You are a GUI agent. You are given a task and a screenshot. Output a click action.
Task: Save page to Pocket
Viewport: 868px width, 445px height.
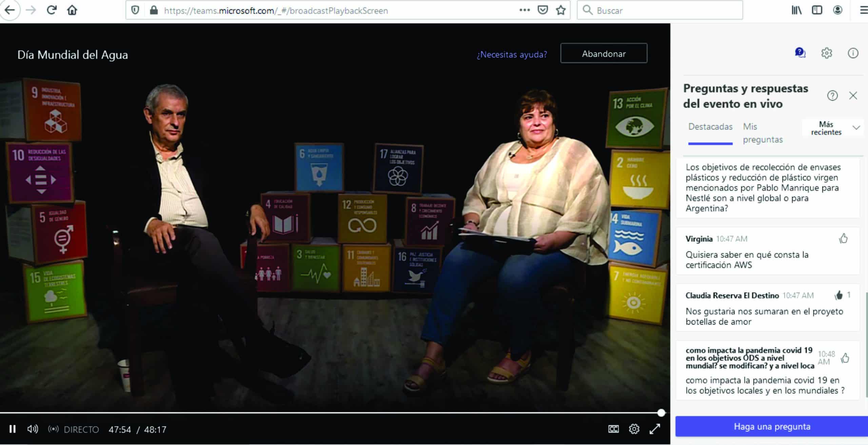click(543, 10)
